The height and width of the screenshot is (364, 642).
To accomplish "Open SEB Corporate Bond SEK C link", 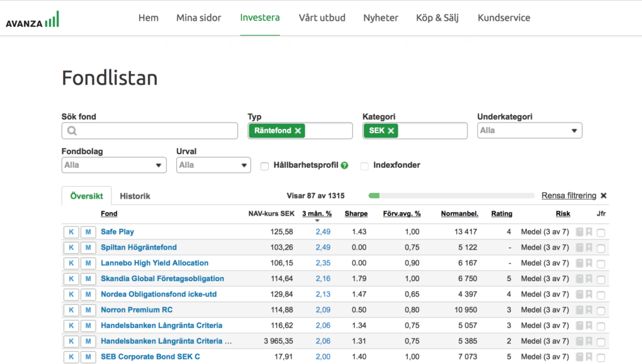I will [150, 356].
